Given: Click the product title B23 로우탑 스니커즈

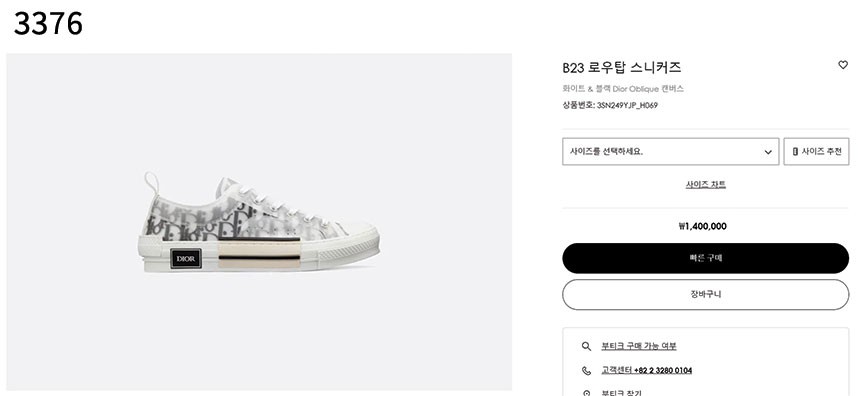Looking at the screenshot, I should pyautogui.click(x=621, y=67).
